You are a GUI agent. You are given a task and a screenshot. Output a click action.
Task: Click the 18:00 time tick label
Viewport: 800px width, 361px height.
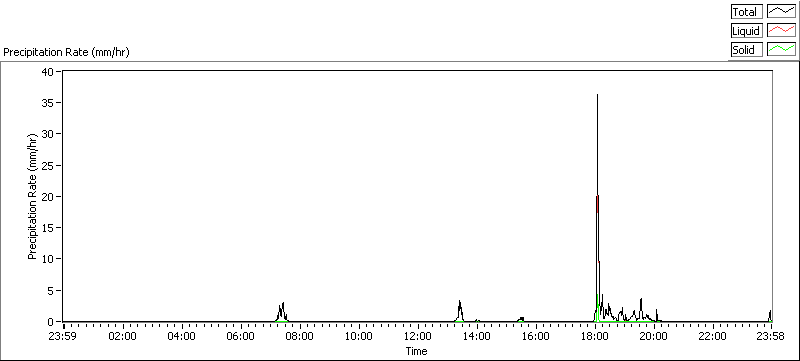[595, 336]
